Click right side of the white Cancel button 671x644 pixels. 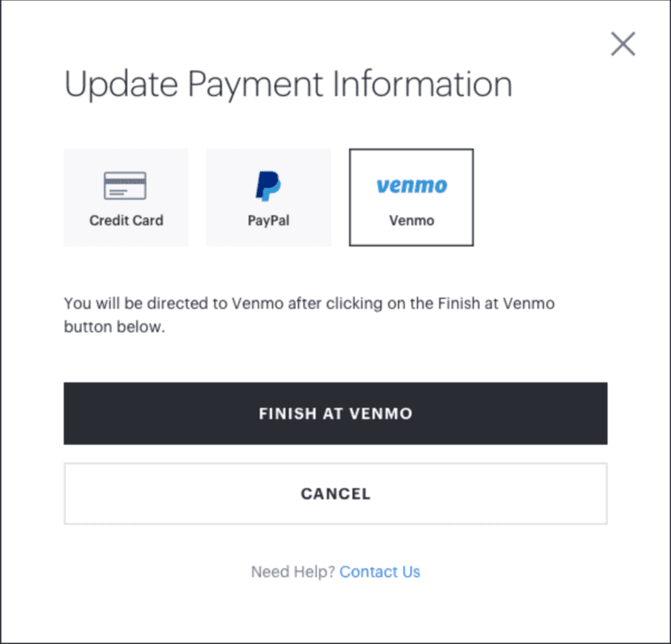click(574, 493)
